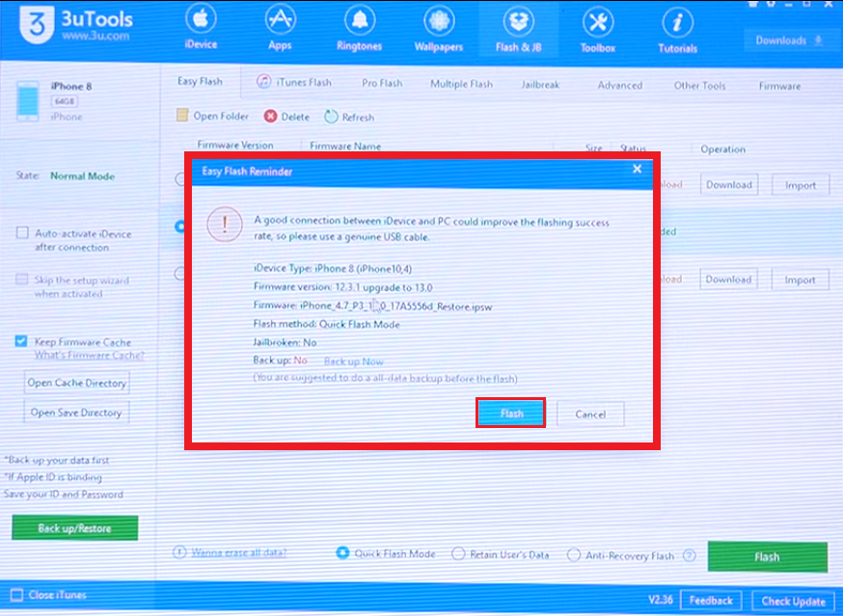Screen dimensions: 843x616
Task: Click Open Cache Directory button
Action: coord(77,383)
